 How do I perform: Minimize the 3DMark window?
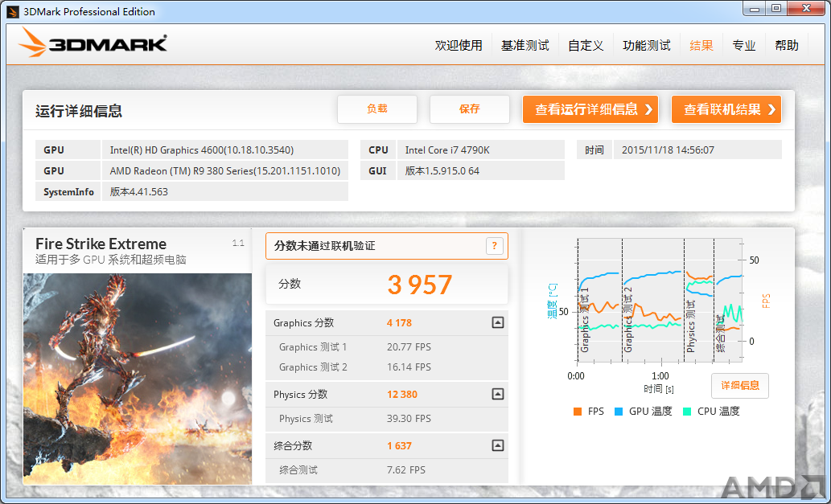click(x=754, y=9)
